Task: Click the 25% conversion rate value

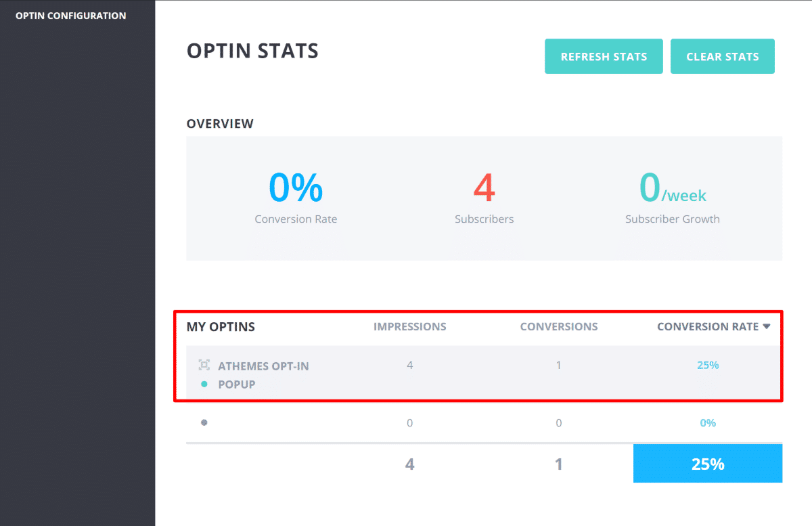Action: coord(708,364)
